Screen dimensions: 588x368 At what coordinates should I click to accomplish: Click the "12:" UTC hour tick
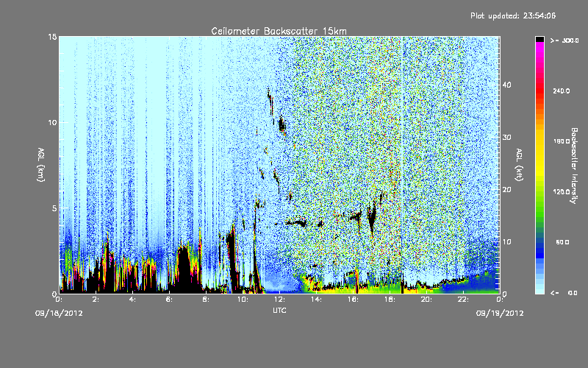click(279, 300)
